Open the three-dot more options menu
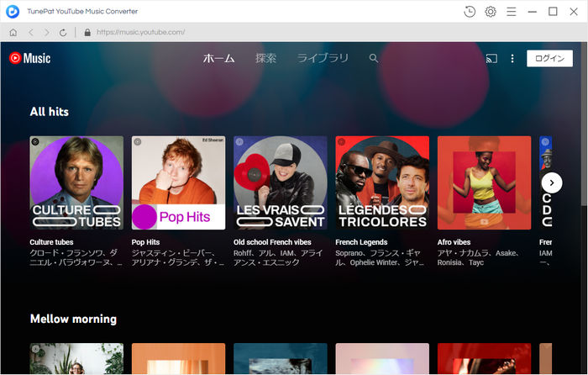Viewport: 588px width, 375px height. (512, 58)
